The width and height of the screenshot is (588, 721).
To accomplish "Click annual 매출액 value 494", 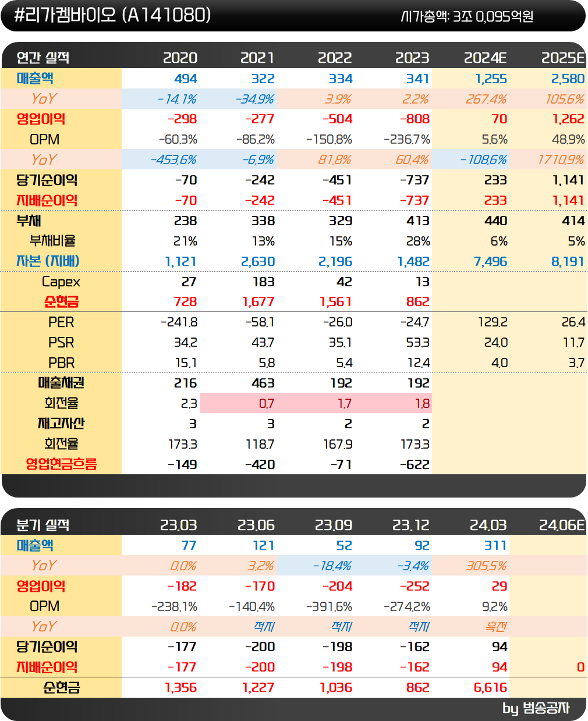I will pos(186,79).
